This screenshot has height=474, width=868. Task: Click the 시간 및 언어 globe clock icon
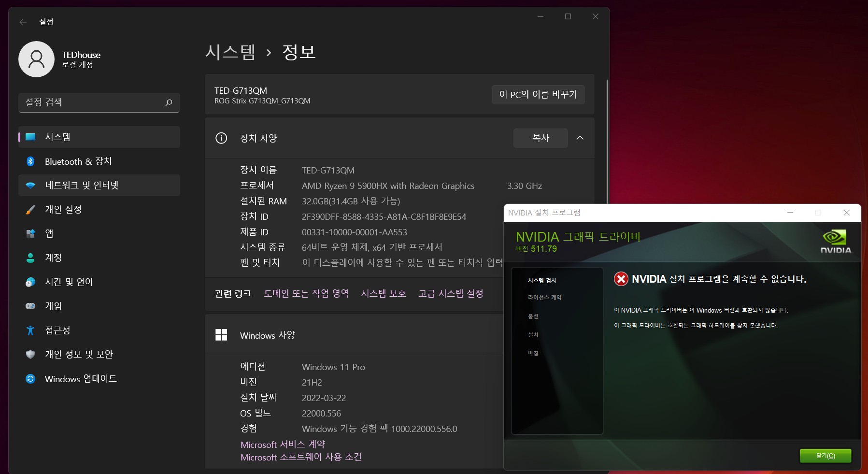coord(30,282)
